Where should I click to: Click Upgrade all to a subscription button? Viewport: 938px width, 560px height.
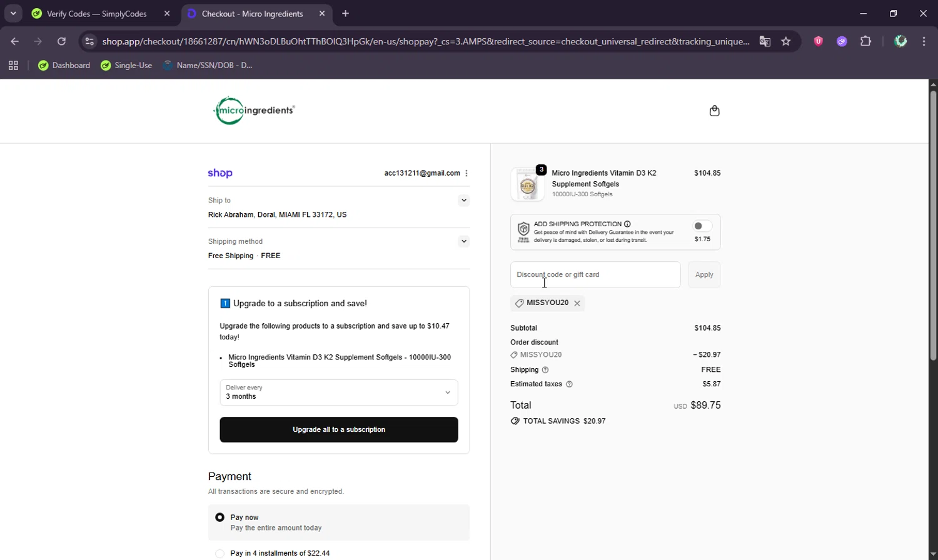pyautogui.click(x=339, y=429)
